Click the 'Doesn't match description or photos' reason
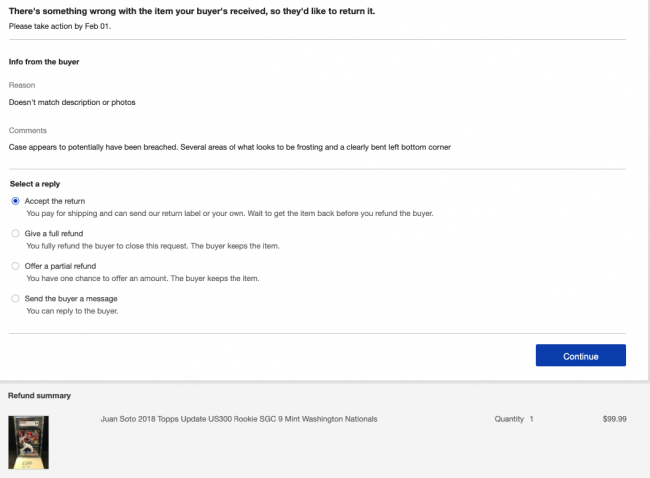This screenshot has width=650, height=478. [72, 102]
